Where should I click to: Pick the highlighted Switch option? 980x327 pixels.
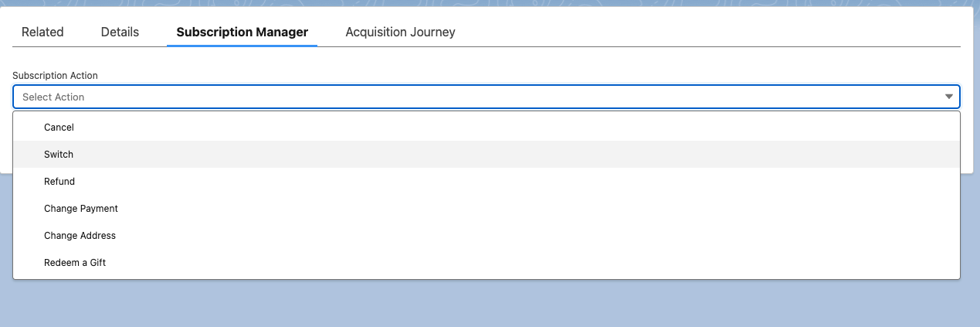click(x=487, y=154)
